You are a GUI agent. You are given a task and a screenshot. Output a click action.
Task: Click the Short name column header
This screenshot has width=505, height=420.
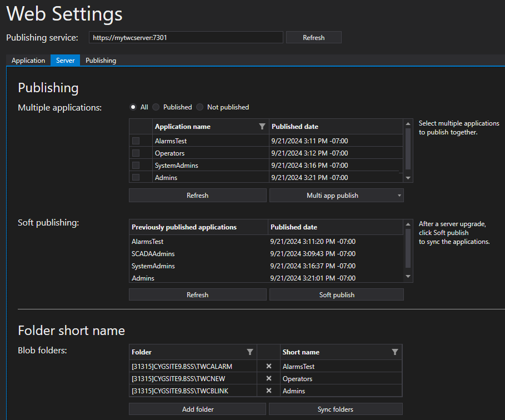point(341,352)
